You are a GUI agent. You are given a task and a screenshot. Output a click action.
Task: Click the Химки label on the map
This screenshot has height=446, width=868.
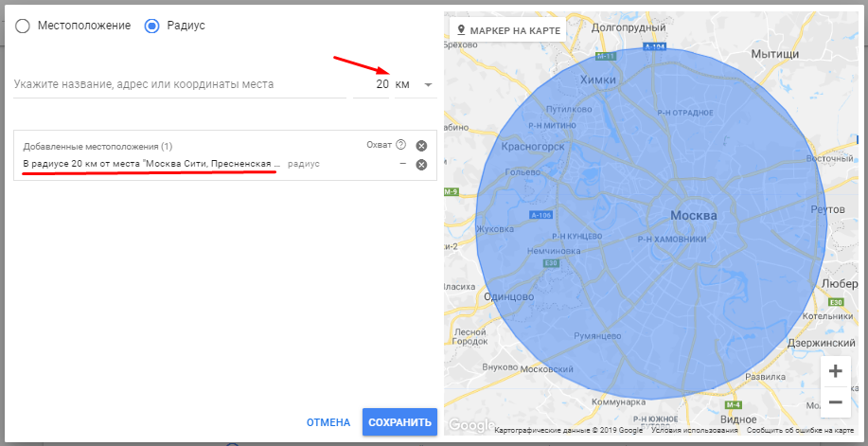[x=598, y=80]
